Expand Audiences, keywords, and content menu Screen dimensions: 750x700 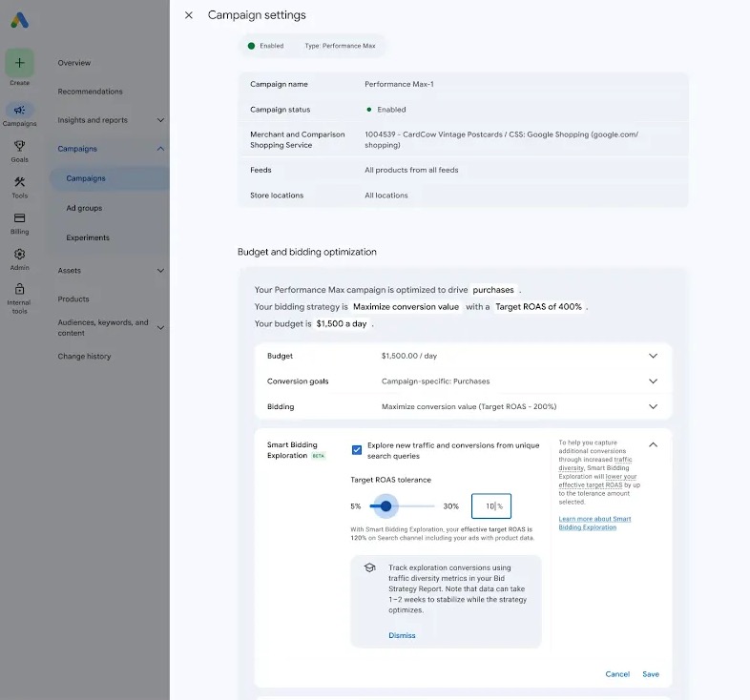coord(160,327)
